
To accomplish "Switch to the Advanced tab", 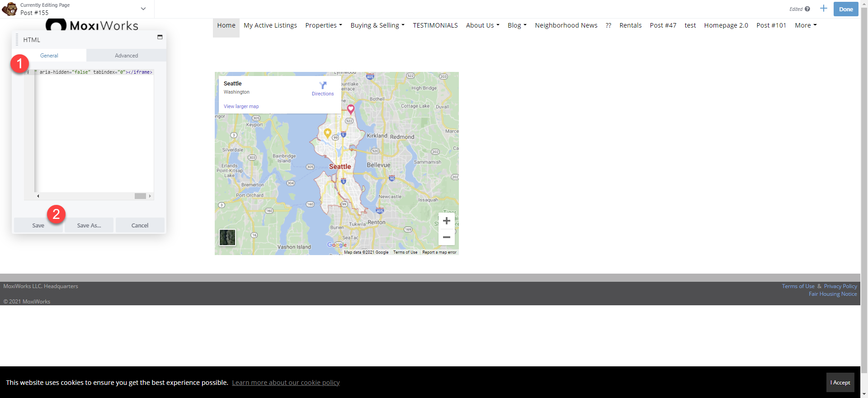I will [x=126, y=56].
